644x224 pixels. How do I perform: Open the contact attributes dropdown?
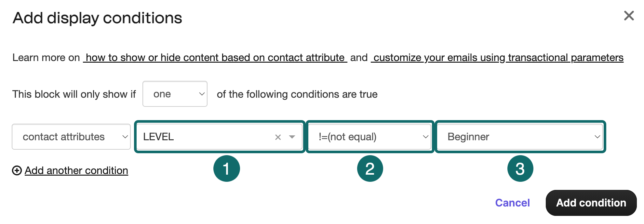[71, 137]
